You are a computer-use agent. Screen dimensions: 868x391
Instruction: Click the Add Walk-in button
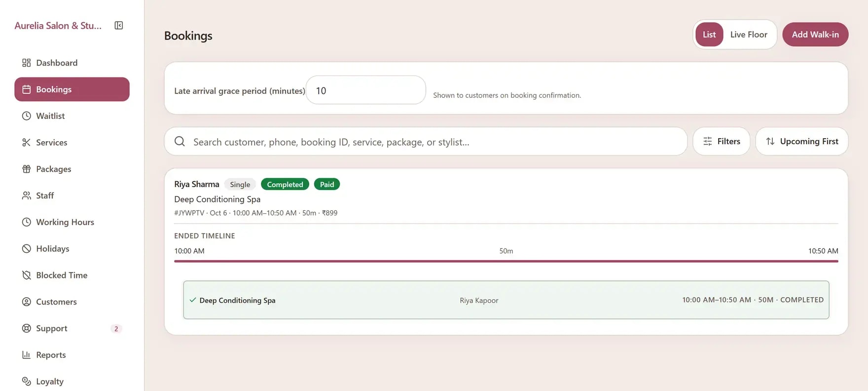[815, 35]
